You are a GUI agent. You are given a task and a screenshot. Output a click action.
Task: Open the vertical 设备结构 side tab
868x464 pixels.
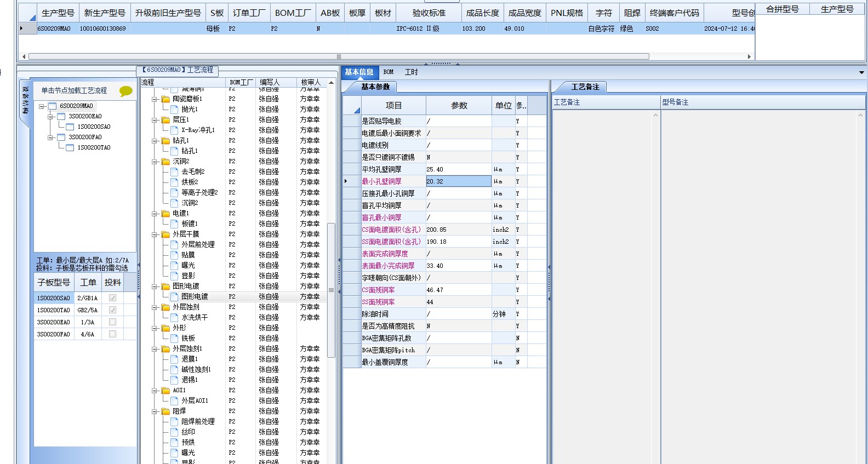25,101
